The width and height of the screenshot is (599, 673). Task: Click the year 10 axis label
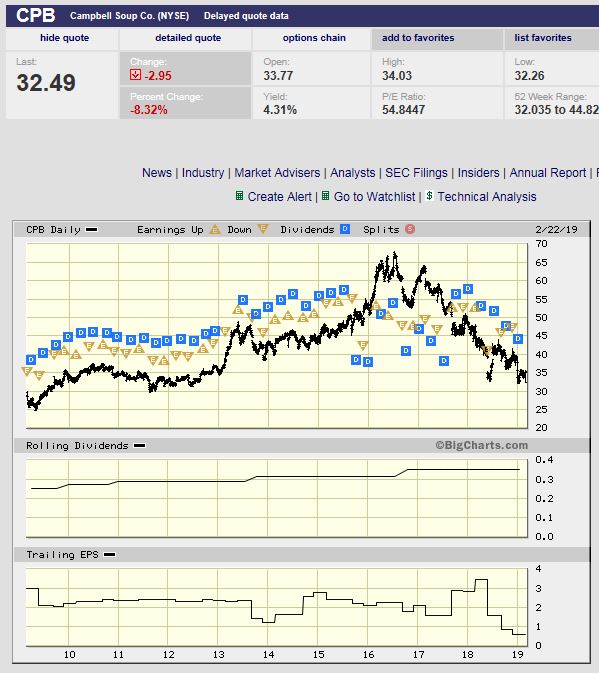tap(70, 655)
